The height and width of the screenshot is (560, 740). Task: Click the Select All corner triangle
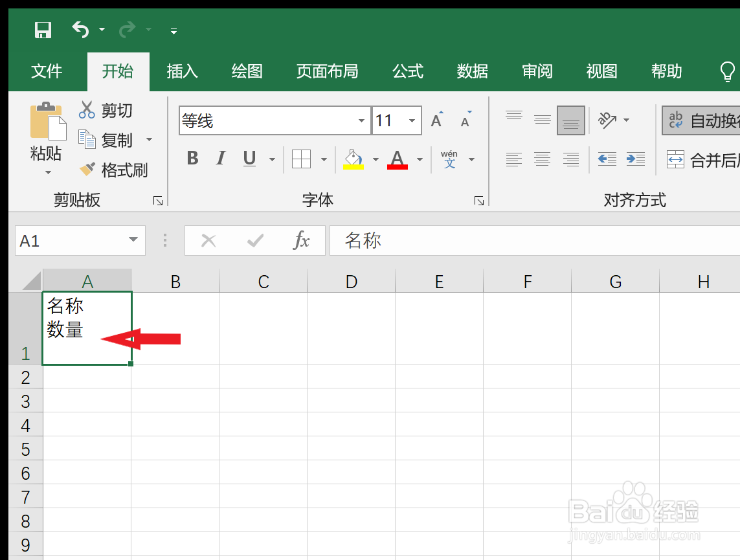31,281
